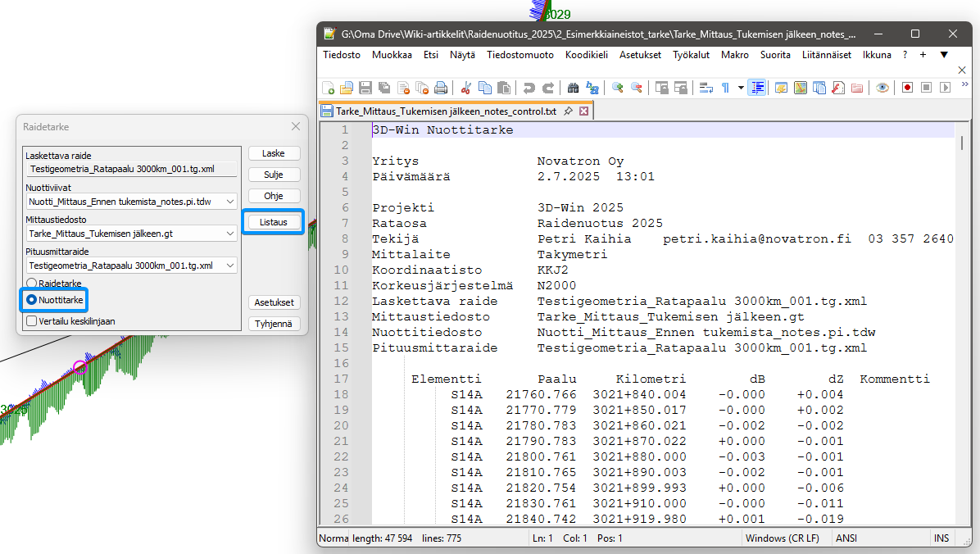The width and height of the screenshot is (980, 554).
Task: Click the Zoom In magnifier icon
Action: click(x=618, y=88)
